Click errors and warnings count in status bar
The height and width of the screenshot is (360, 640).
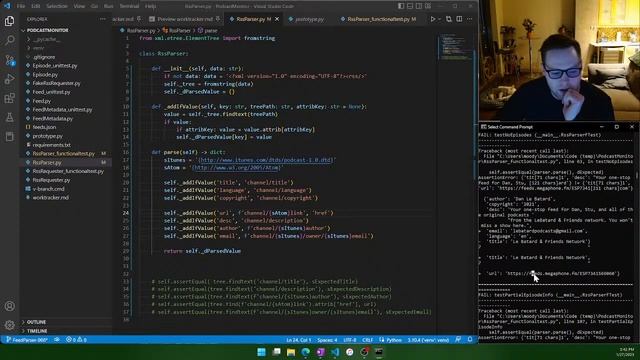click(76, 340)
